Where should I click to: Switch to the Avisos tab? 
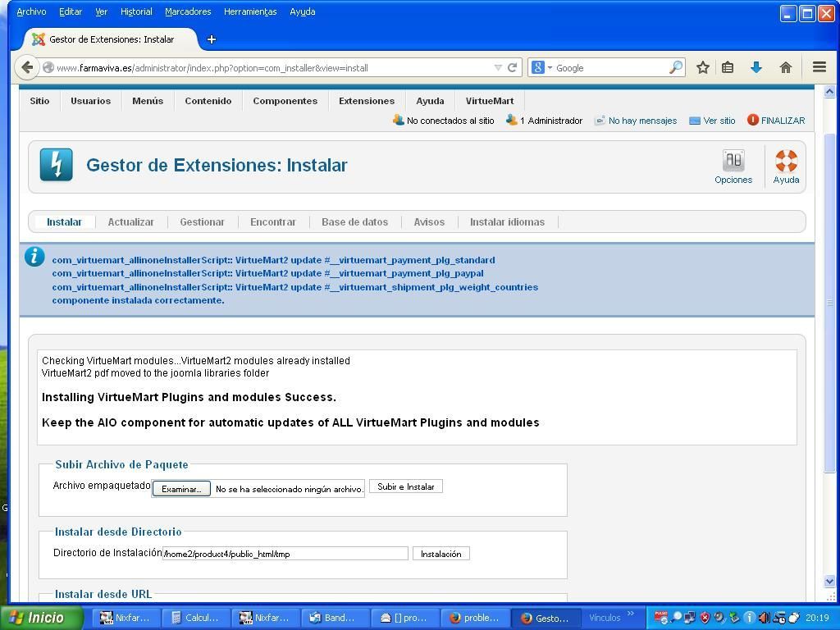click(429, 221)
